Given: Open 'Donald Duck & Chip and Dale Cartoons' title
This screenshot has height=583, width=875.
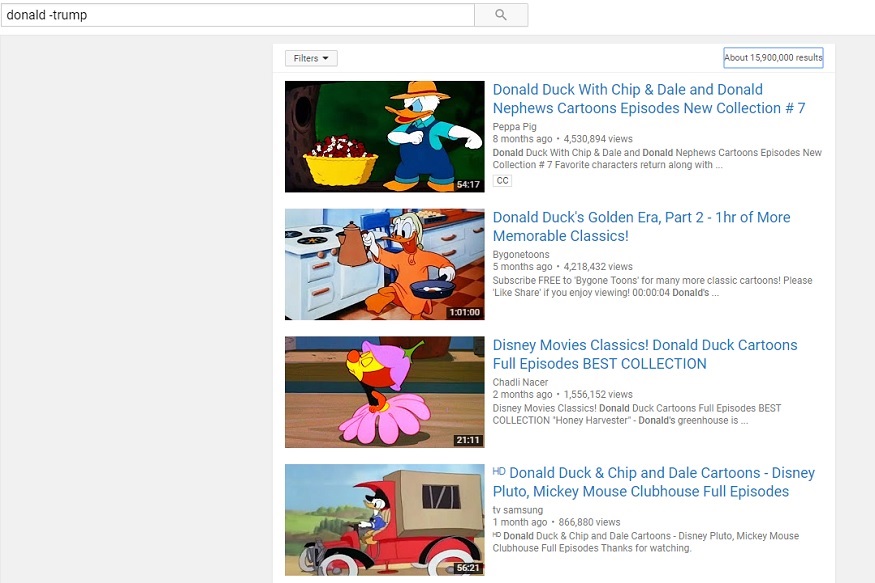Looking at the screenshot, I should pos(653,482).
